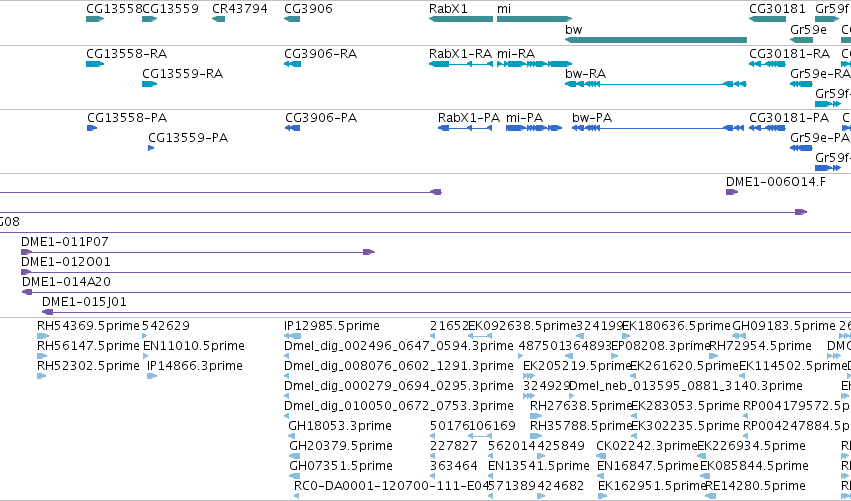Select the Gr59e gene feature
The height and width of the screenshot is (501, 851).
tap(801, 40)
